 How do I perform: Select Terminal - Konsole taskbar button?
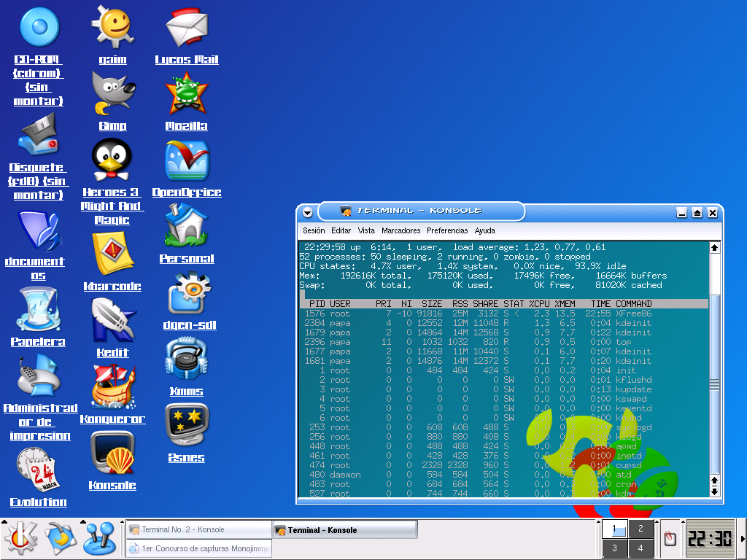(345, 529)
